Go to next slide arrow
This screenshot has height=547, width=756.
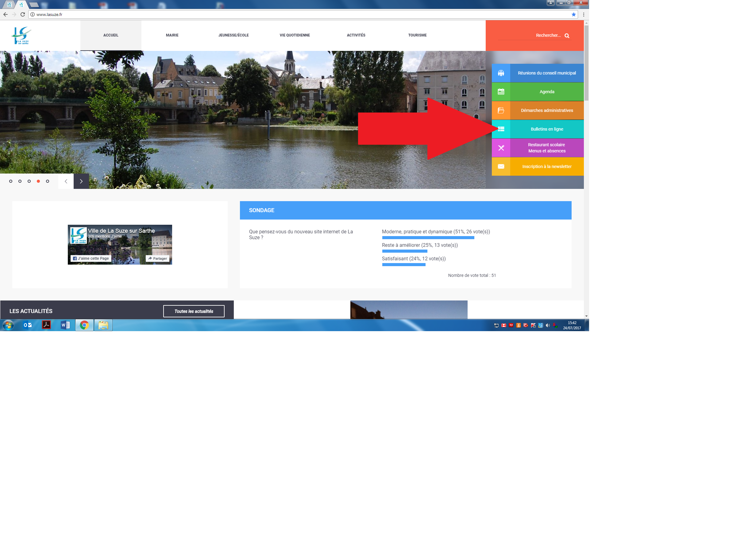coord(81,181)
